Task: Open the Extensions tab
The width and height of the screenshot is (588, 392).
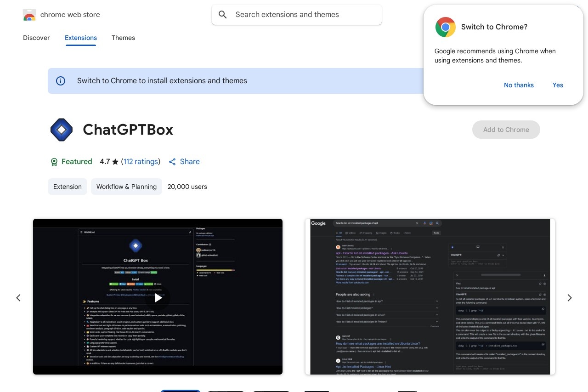Action: [x=81, y=38]
